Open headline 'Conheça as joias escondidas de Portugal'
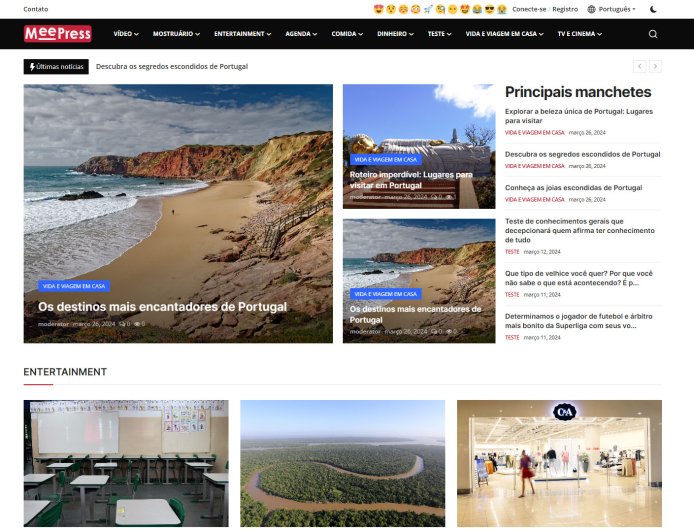This screenshot has width=694, height=532. click(x=573, y=187)
